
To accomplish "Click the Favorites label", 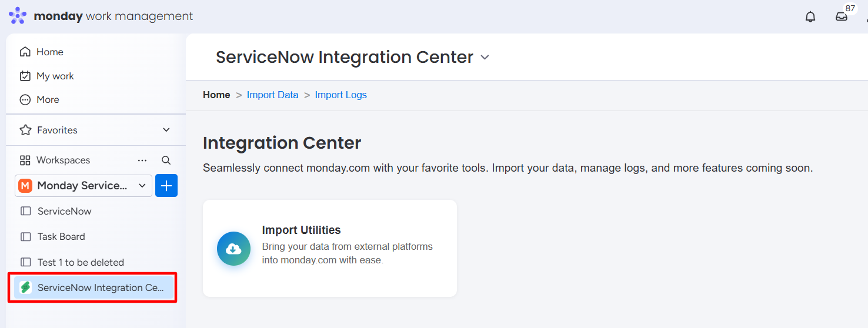I will click(57, 130).
